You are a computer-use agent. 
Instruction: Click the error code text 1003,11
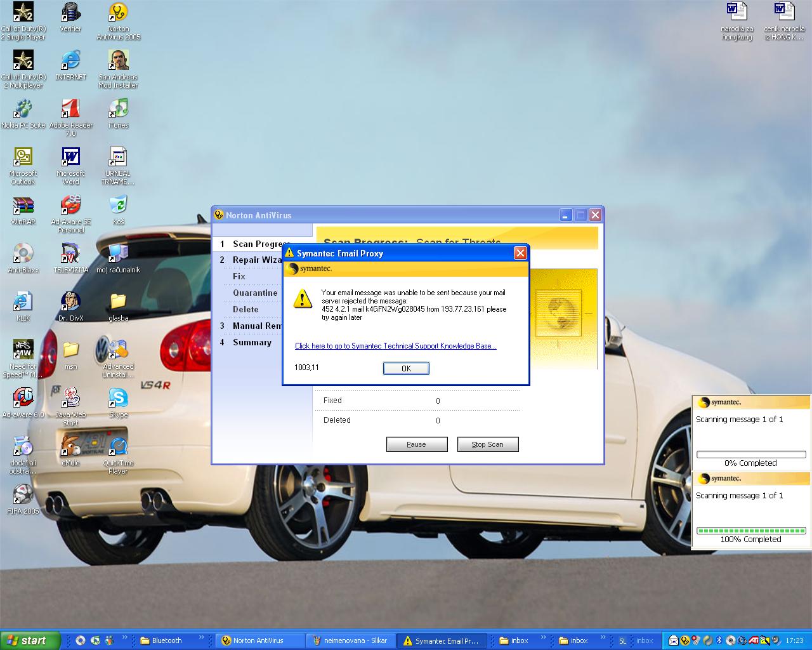(x=306, y=368)
